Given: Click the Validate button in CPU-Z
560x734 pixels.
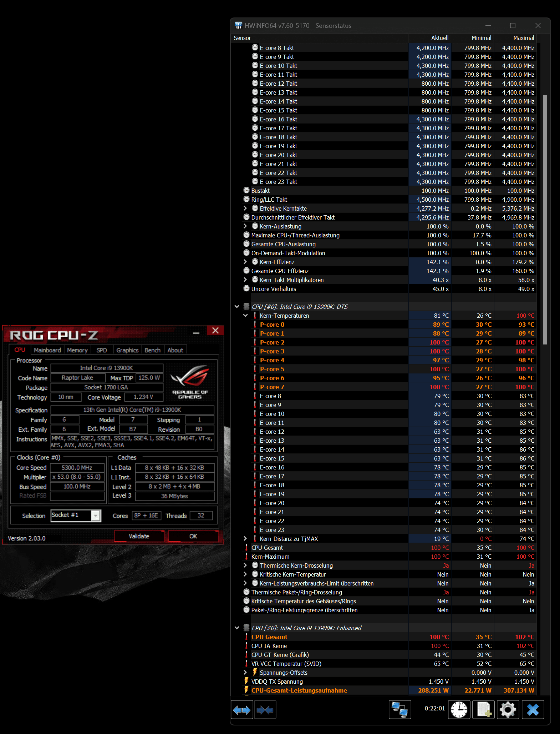Looking at the screenshot, I should click(x=139, y=536).
